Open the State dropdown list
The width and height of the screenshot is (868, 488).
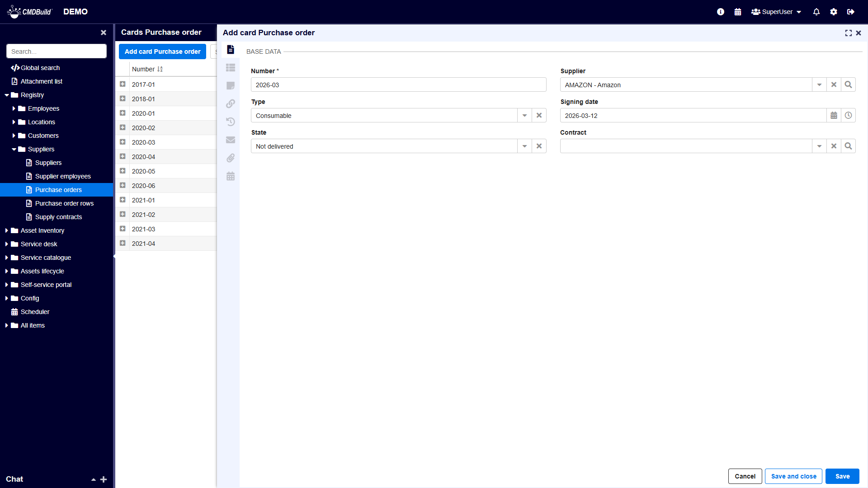(524, 146)
